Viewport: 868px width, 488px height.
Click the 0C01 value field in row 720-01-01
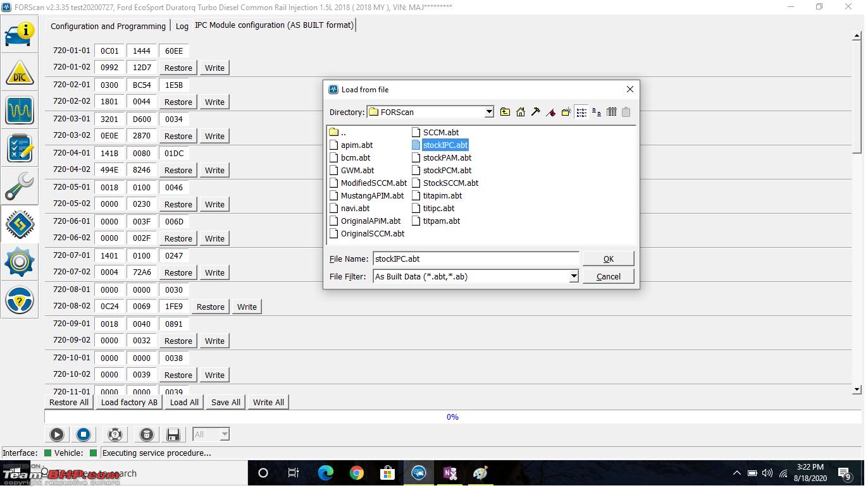pyautogui.click(x=109, y=51)
